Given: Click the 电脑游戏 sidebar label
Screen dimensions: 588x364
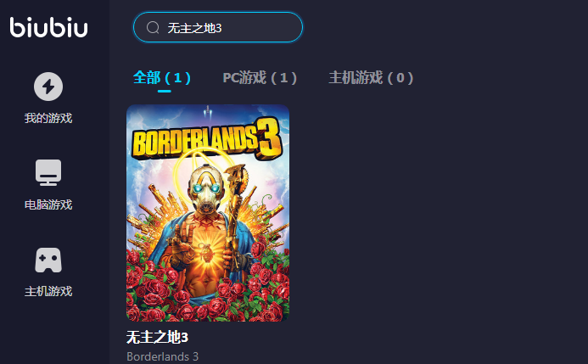Looking at the screenshot, I should (48, 204).
